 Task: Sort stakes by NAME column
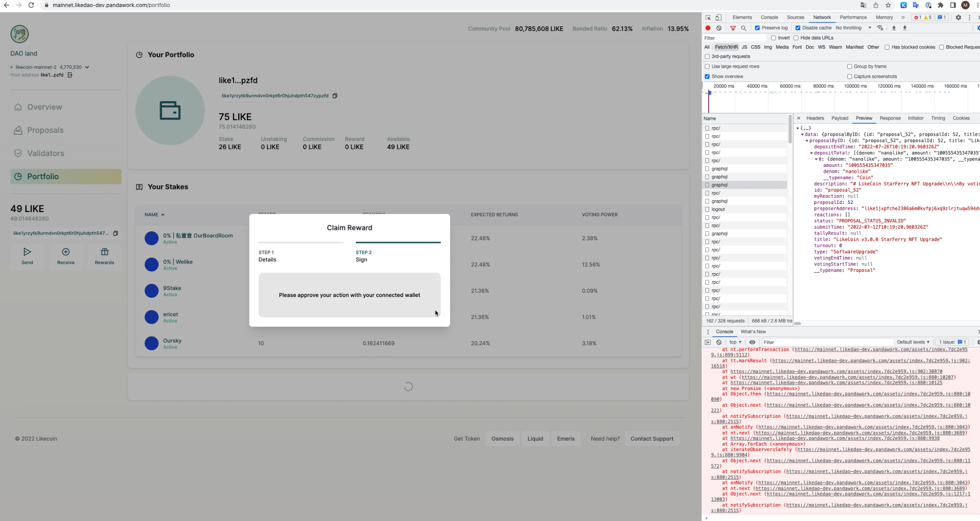pyautogui.click(x=154, y=215)
